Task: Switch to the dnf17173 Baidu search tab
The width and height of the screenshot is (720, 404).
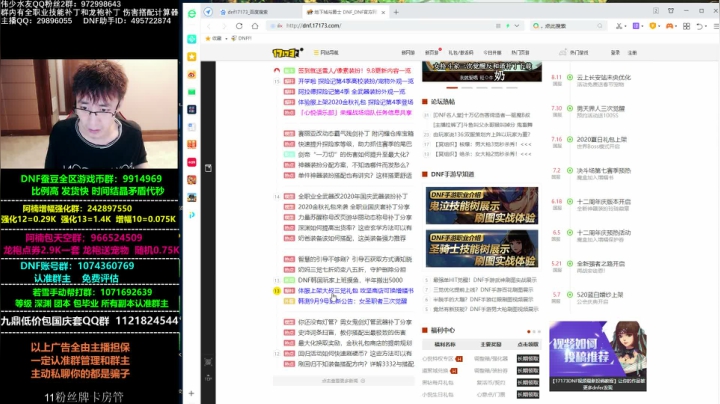Action: pos(258,12)
